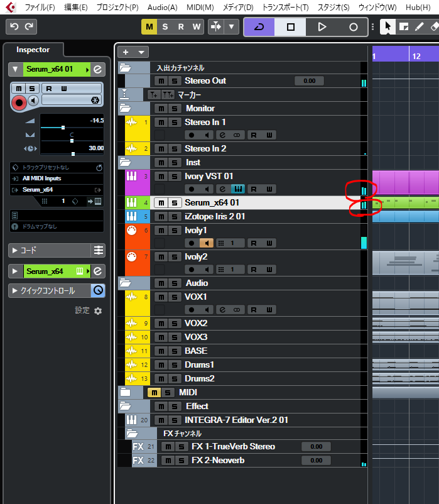
Task: Click Edit Channel Settings on Stereo In 1
Action: click(222, 135)
